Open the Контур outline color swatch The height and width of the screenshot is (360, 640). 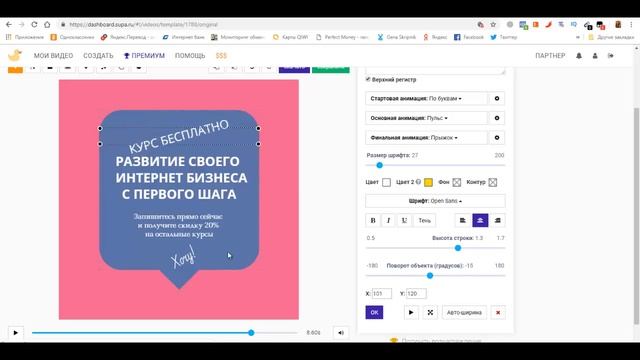(493, 182)
